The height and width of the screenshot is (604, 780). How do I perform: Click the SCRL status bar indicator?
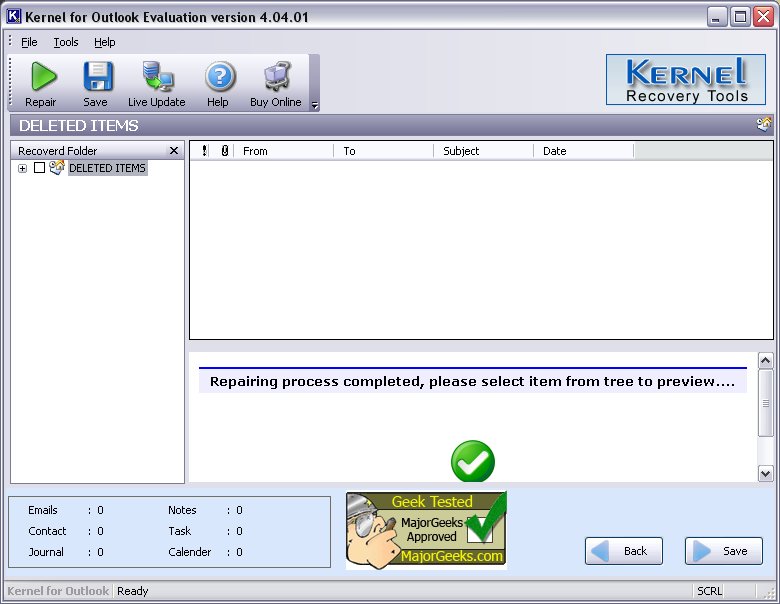(x=709, y=591)
